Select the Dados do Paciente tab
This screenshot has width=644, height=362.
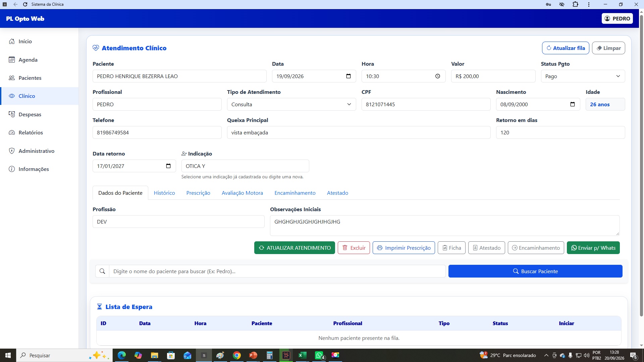[x=120, y=193]
